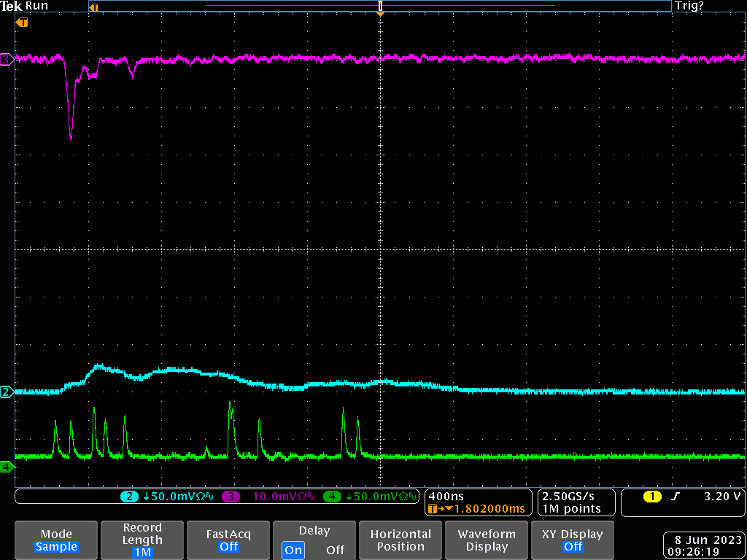
Task: Select the cyan channel 2 badge in readout
Action: [129, 497]
